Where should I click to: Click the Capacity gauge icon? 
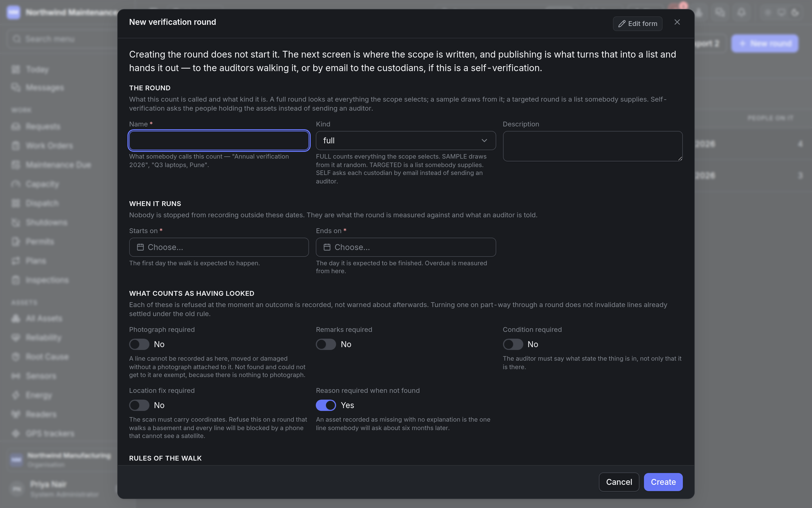(16, 184)
